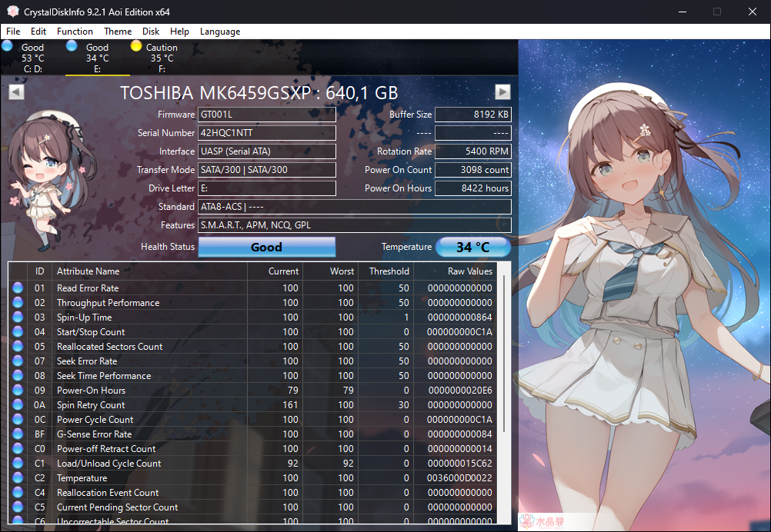Viewport: 771px width, 532px height.
Task: Click status orb of Start/Stop Count row
Action: coord(18,331)
